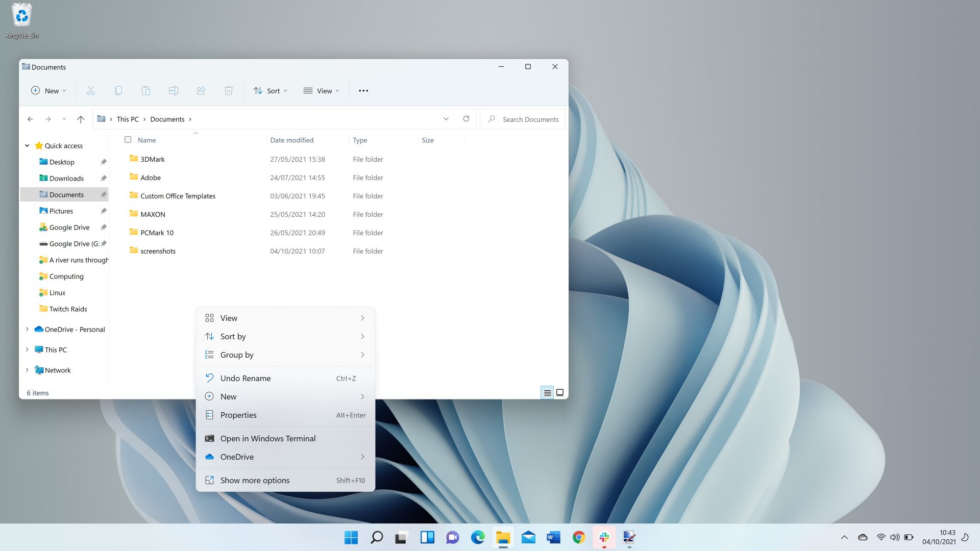The height and width of the screenshot is (551, 980).
Task: Navigate up one folder level
Action: point(80,119)
